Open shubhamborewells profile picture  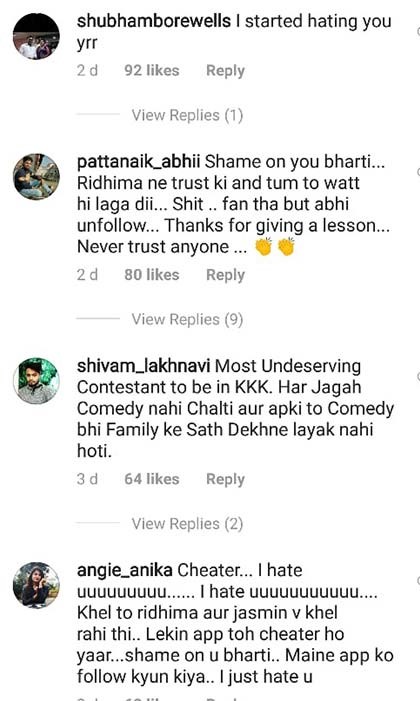36,36
